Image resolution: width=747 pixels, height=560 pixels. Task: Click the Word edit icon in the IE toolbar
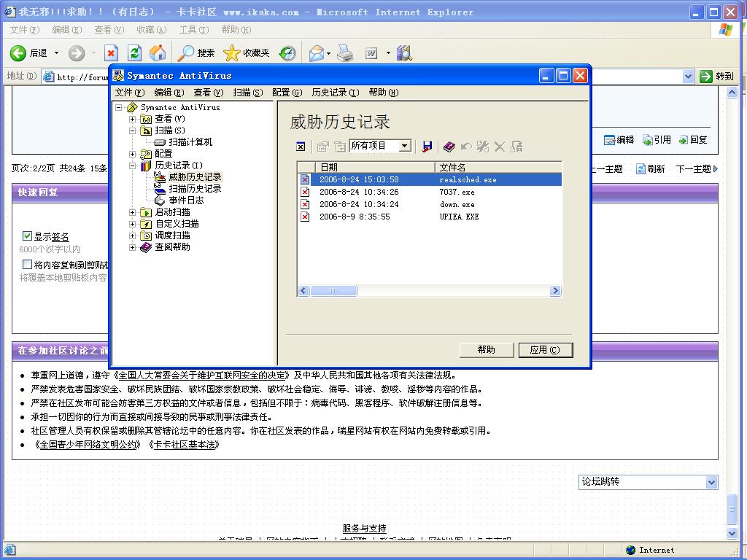tap(371, 52)
